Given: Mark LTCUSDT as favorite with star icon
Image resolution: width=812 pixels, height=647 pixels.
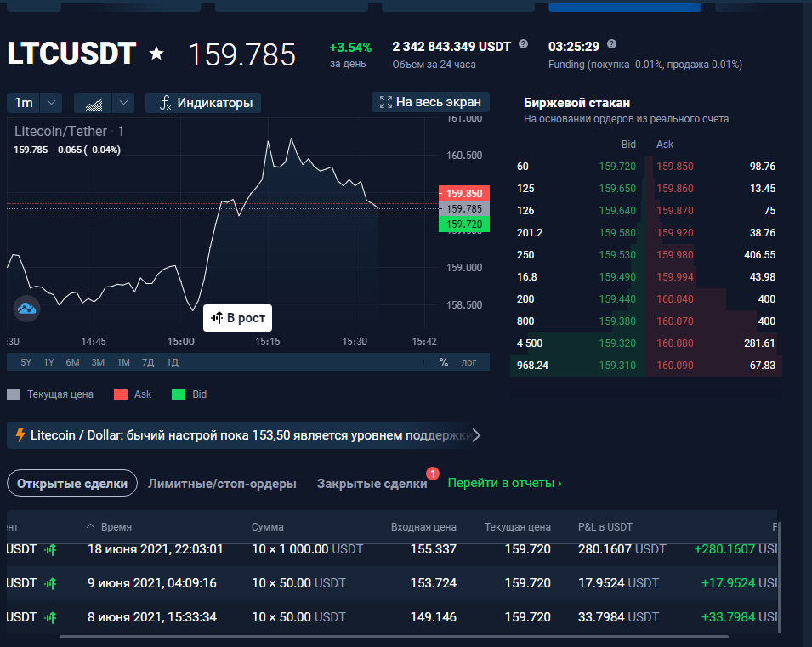Looking at the screenshot, I should tap(156, 54).
